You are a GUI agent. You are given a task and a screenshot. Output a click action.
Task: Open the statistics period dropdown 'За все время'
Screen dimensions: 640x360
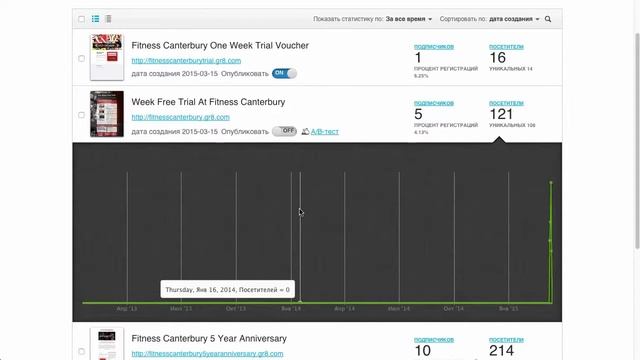tap(409, 19)
